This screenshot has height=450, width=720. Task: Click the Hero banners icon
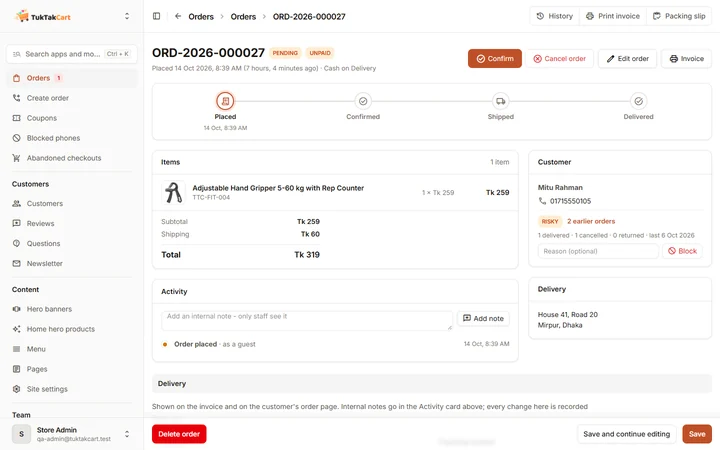[x=17, y=309]
